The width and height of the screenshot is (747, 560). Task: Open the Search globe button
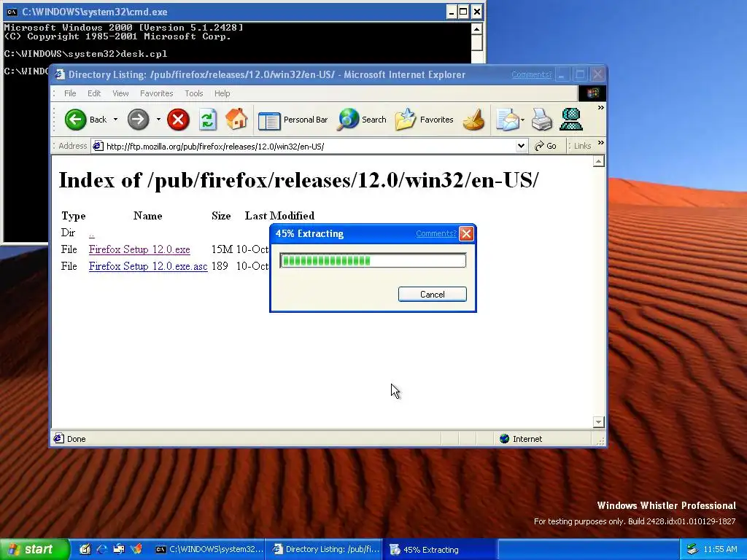coord(362,120)
